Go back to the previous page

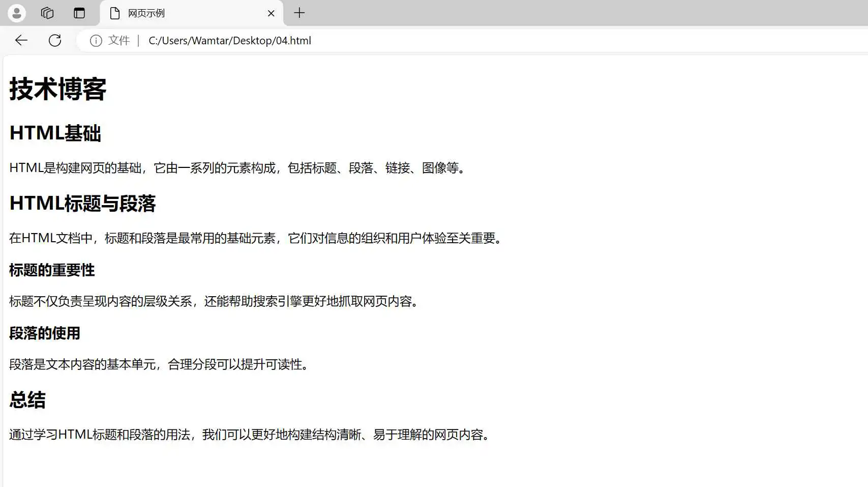[x=20, y=40]
